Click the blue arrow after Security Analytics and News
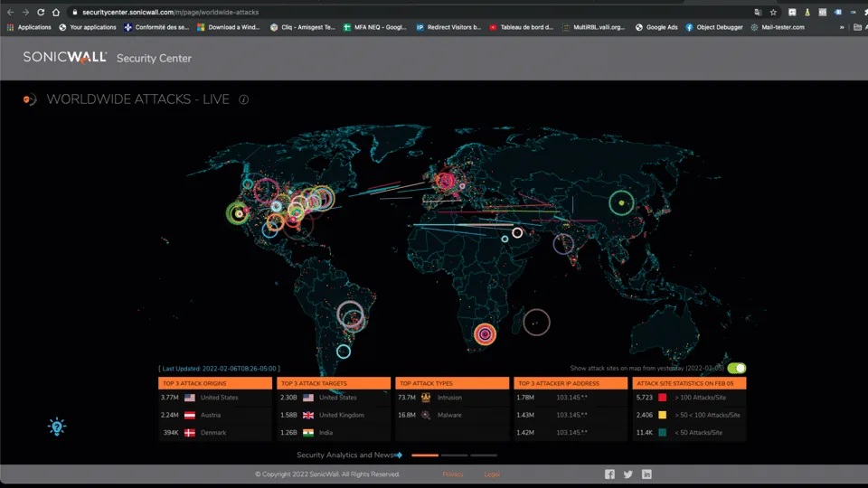Image resolution: width=868 pixels, height=488 pixels. (x=399, y=455)
